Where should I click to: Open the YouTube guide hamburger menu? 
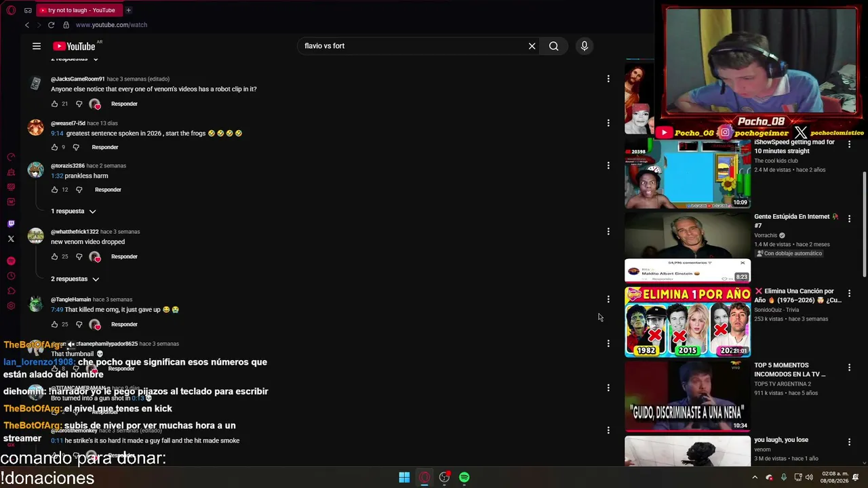[37, 46]
